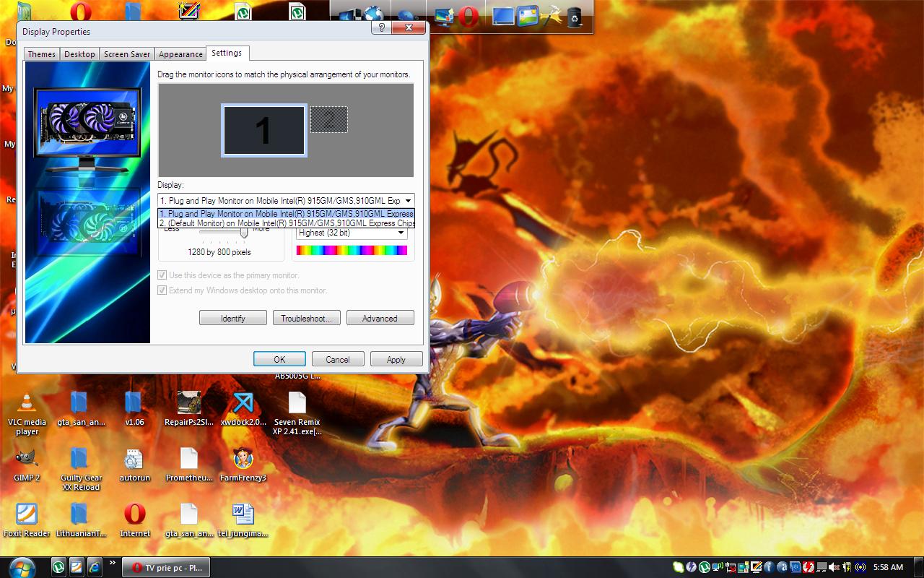This screenshot has width=924, height=578.
Task: Expand hidden quick launch items chevron
Action: [113, 563]
